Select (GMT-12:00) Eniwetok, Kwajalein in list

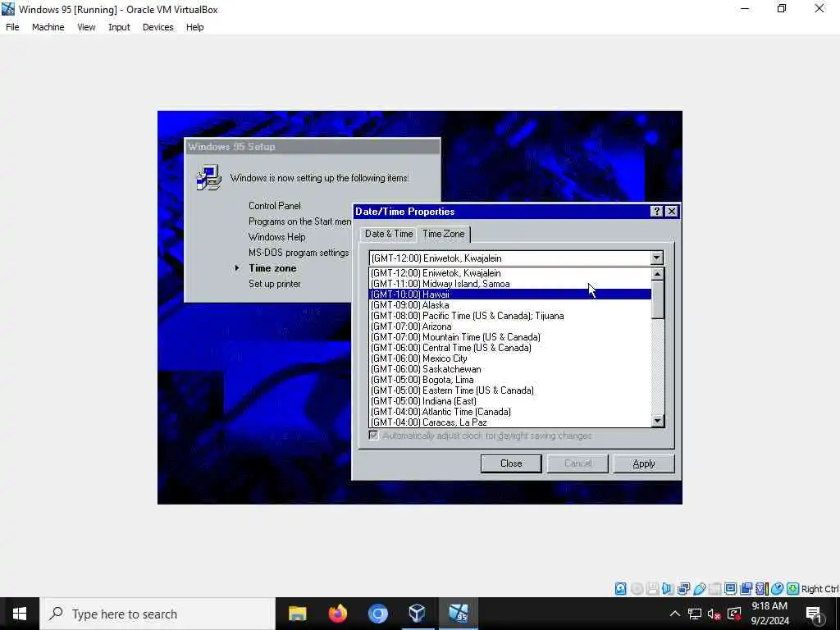pyautogui.click(x=509, y=273)
